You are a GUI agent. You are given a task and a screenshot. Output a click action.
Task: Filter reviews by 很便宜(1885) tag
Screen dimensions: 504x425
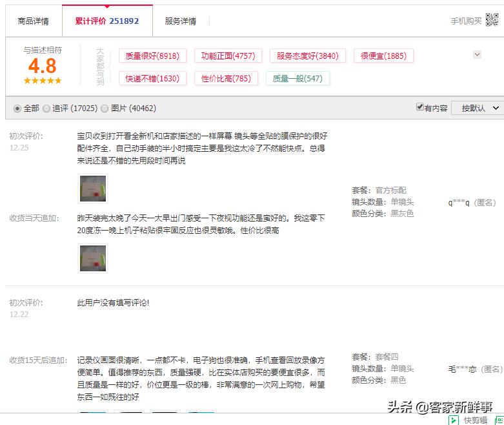(x=383, y=56)
